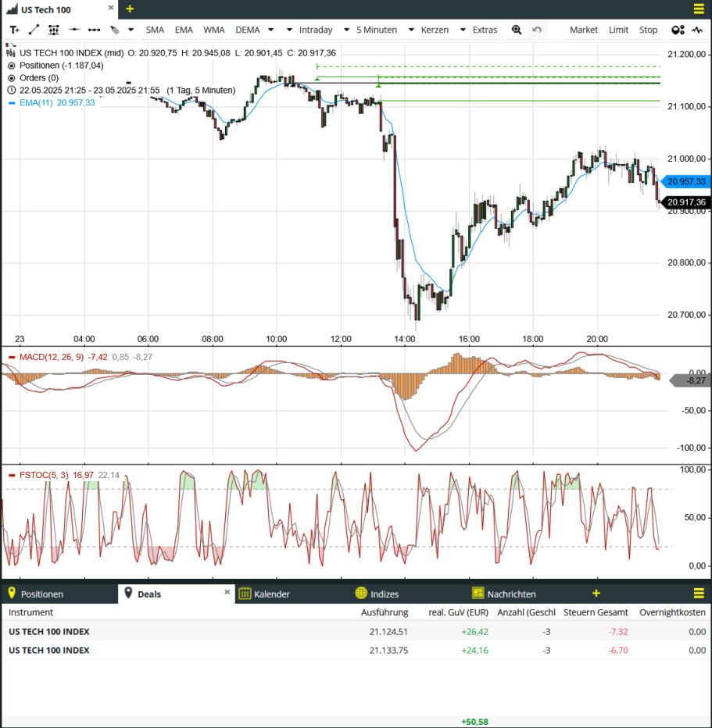Click the blue 20.957,33 EMA price label

click(685, 181)
